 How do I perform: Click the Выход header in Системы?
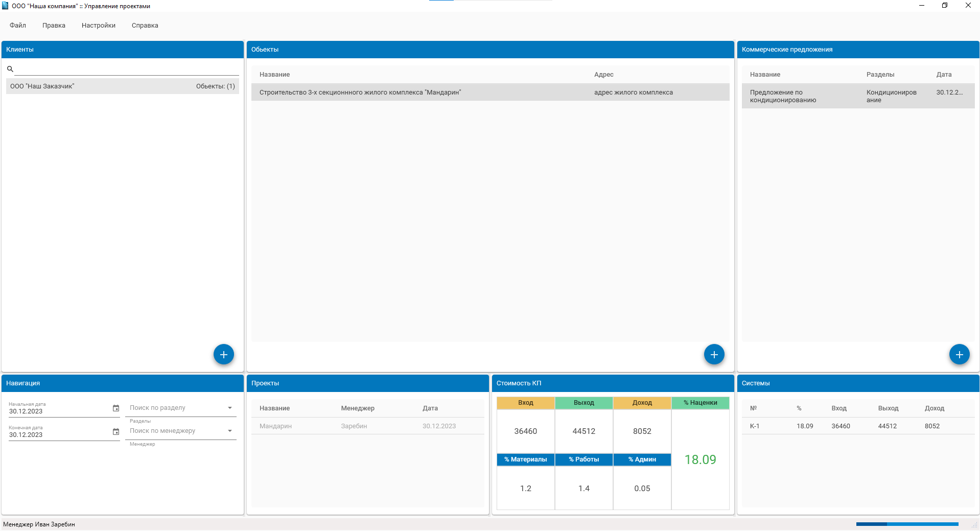(888, 408)
